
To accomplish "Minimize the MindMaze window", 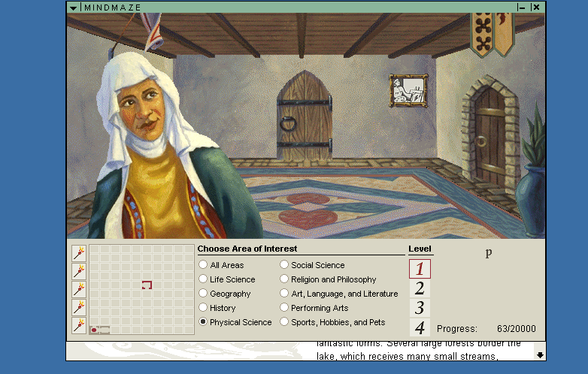I will pyautogui.click(x=521, y=7).
